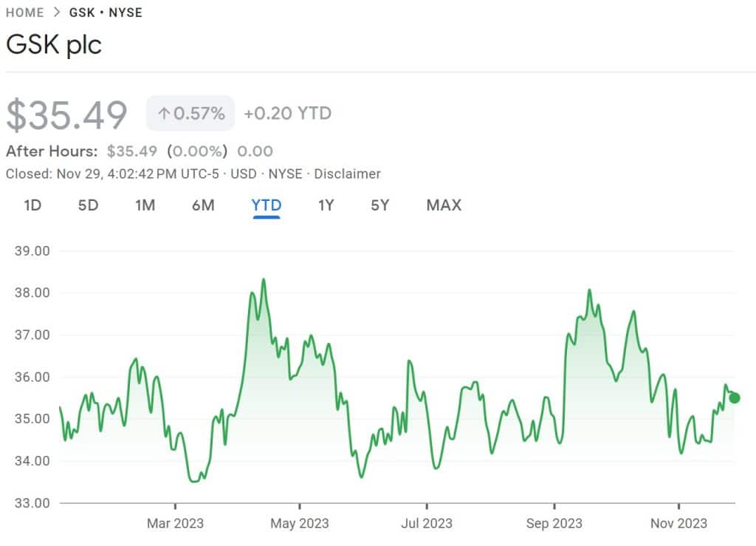
Task: Switch to the 5D range tab
Action: [x=89, y=205]
